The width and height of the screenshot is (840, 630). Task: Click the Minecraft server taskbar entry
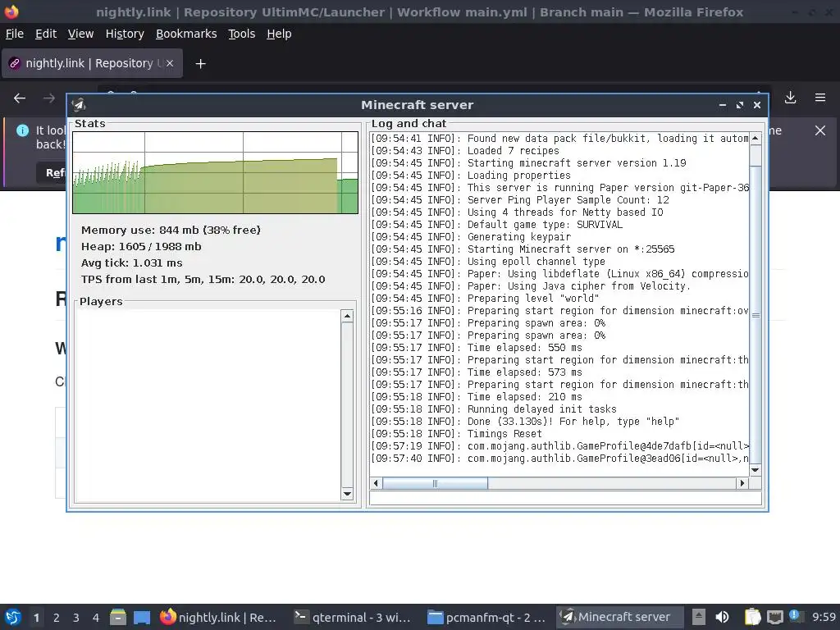[620, 617]
